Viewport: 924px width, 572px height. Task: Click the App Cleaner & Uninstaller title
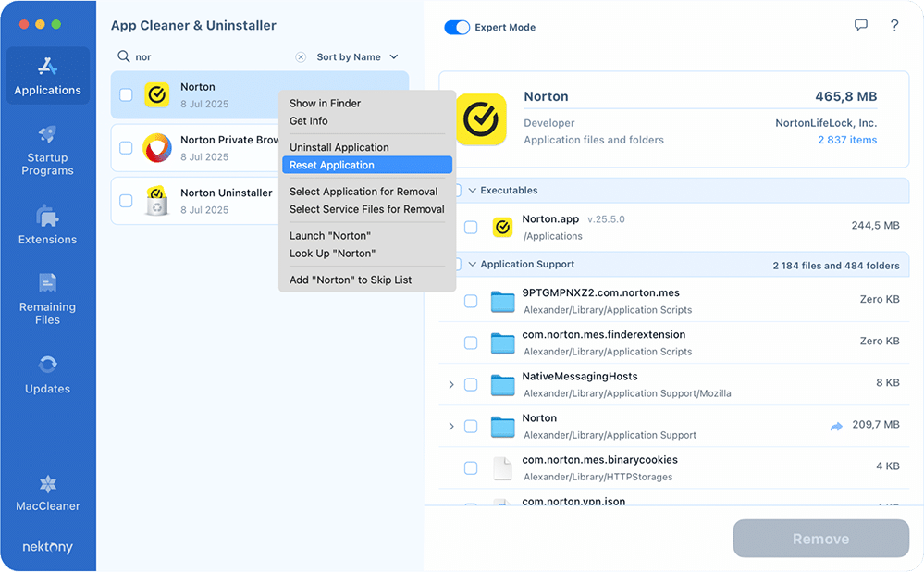point(193,25)
